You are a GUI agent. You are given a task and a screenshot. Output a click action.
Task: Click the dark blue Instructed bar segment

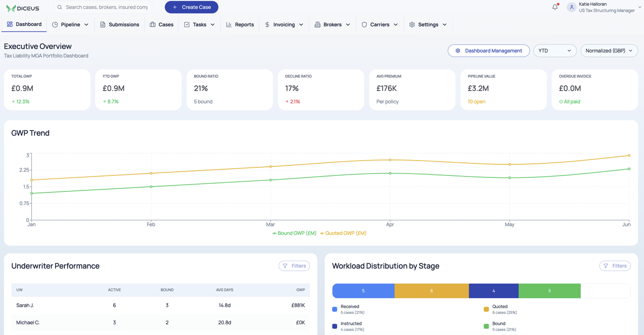494,291
